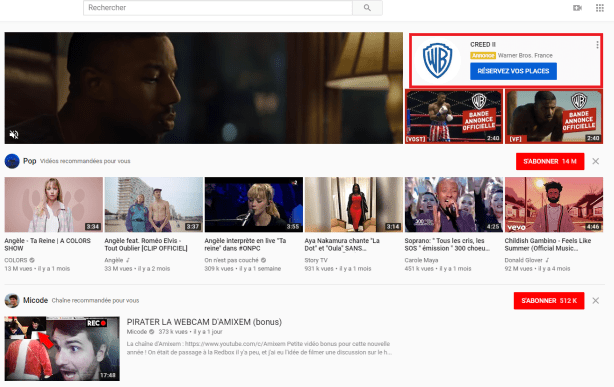
Task: Click title 'Childish Gambino - Feels Like Summer'
Action: [x=548, y=244]
